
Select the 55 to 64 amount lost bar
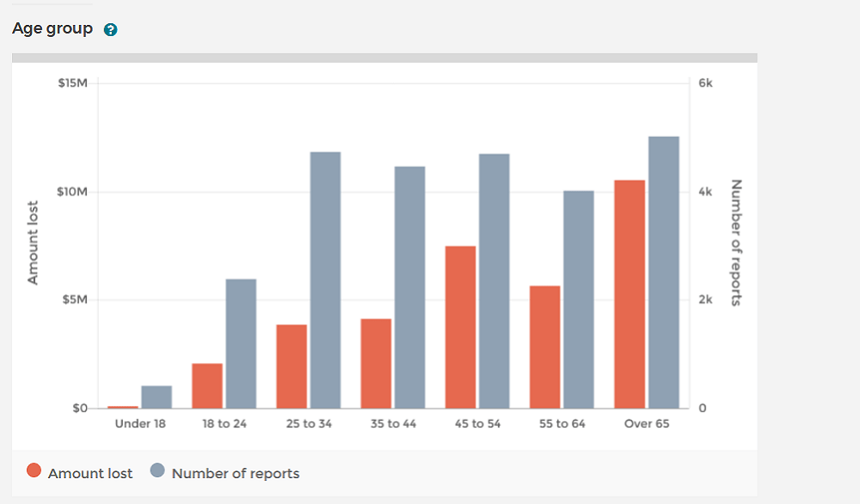click(545, 347)
